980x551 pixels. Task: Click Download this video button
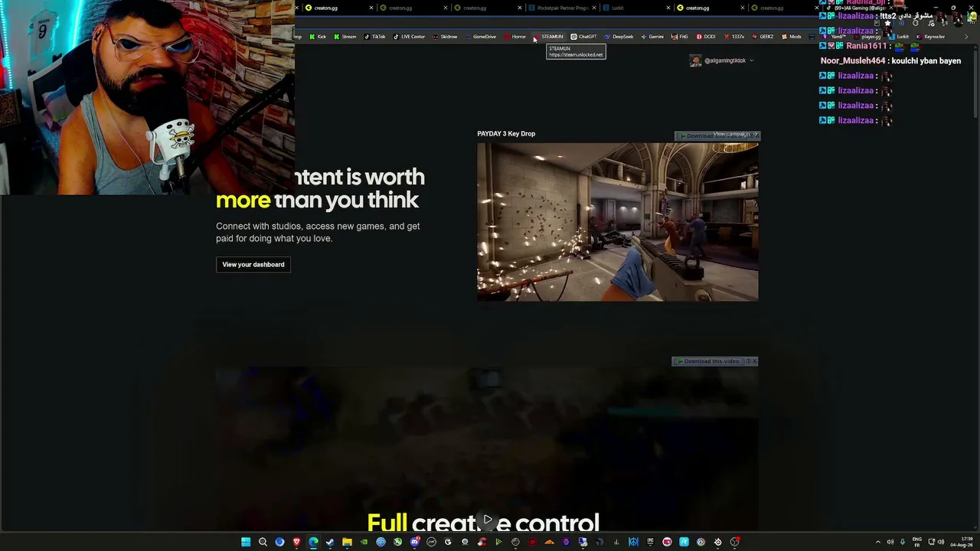(710, 361)
